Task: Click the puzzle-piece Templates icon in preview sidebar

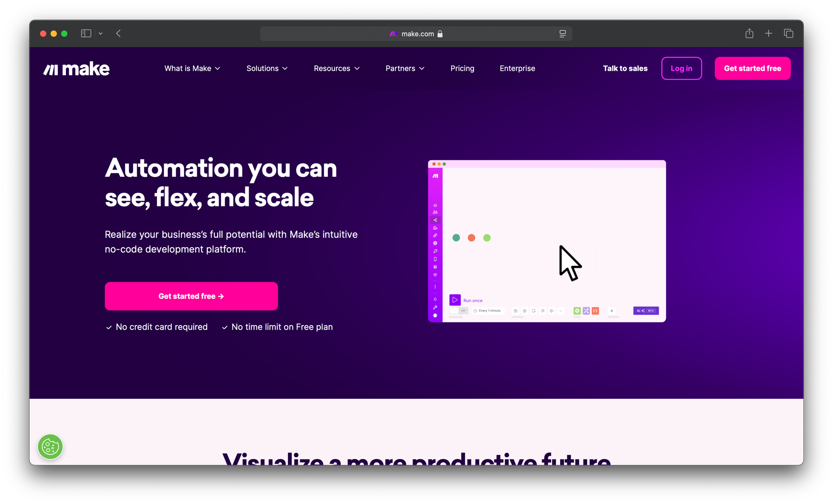Action: (x=435, y=228)
